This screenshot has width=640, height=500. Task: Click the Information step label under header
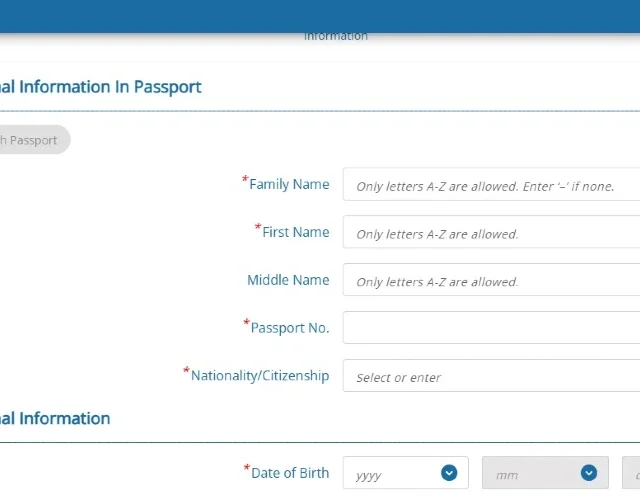click(x=336, y=36)
